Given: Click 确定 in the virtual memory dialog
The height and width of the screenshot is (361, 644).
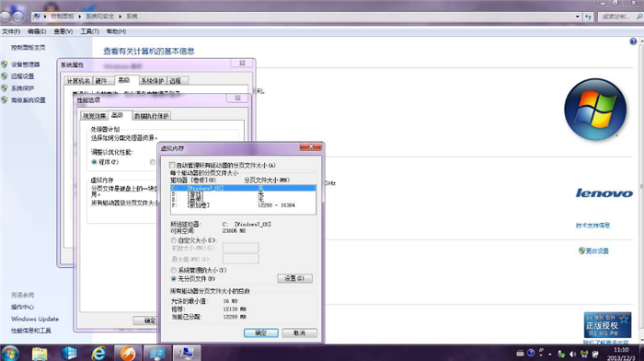Looking at the screenshot, I should 260,333.
